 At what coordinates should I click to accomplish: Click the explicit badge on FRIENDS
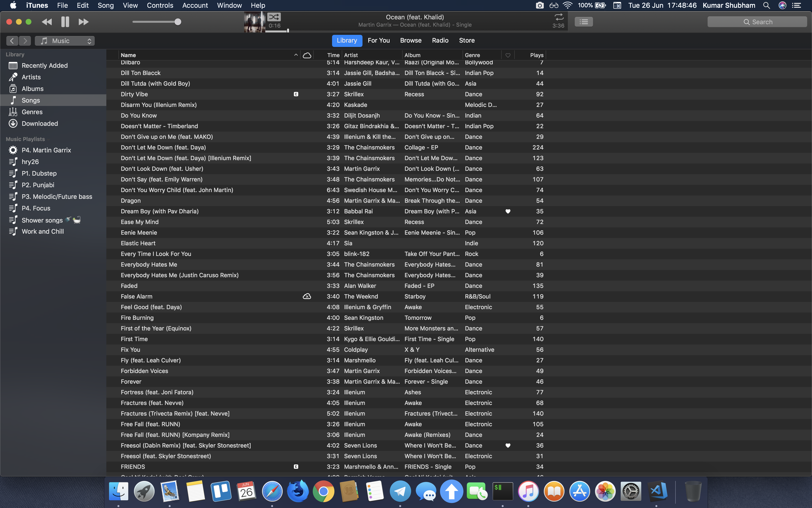[296, 467]
